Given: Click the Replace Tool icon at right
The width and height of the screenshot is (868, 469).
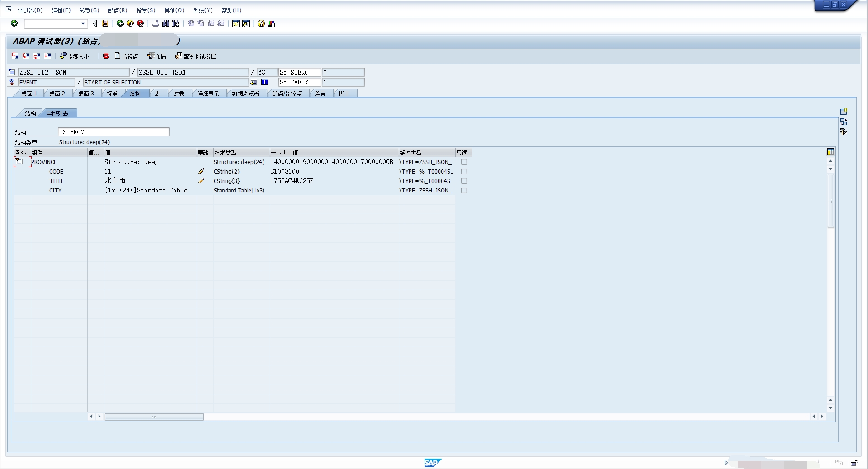Looking at the screenshot, I should click(x=844, y=122).
